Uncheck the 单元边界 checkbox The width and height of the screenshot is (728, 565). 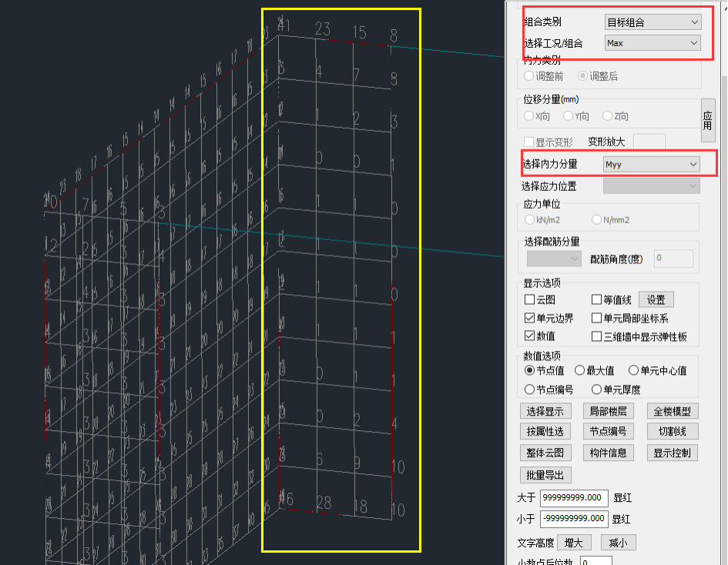tap(530, 318)
